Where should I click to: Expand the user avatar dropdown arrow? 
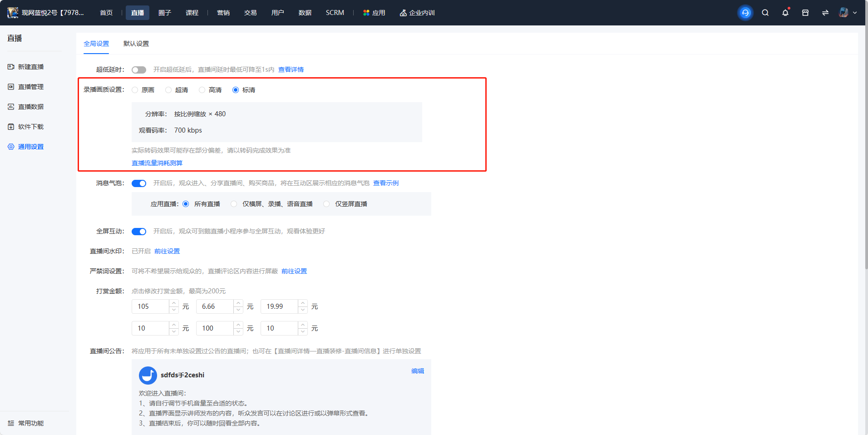point(855,13)
